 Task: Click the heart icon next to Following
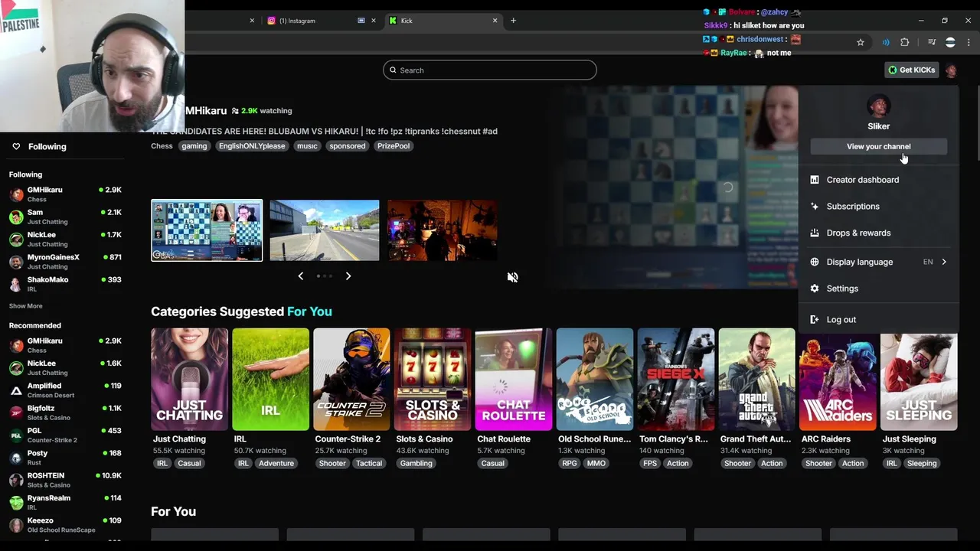(x=16, y=146)
